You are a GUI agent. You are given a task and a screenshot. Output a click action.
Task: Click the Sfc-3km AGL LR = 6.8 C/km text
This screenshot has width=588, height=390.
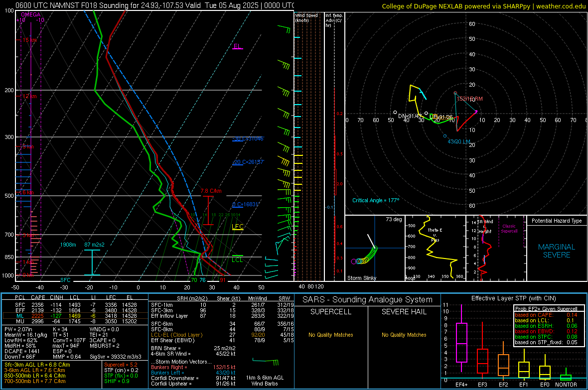pyautogui.click(x=37, y=365)
